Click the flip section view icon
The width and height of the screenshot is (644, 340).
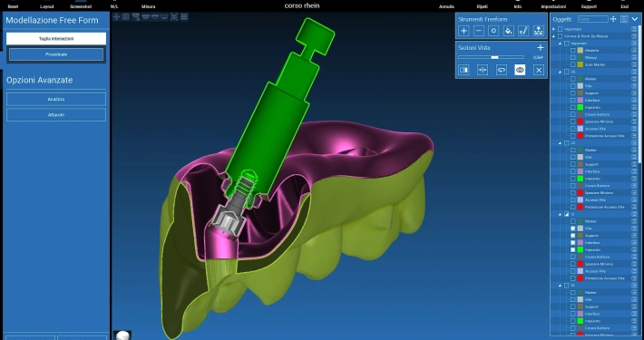[x=483, y=70]
